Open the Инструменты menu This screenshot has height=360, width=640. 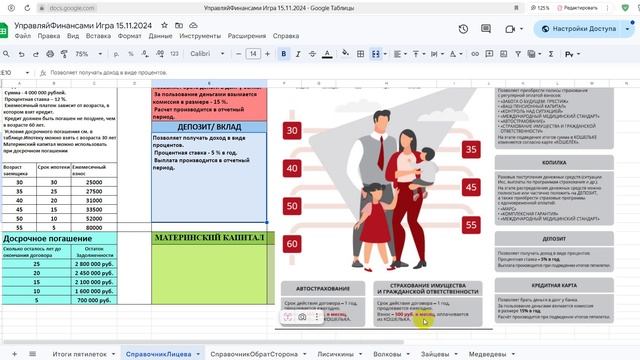200,36
